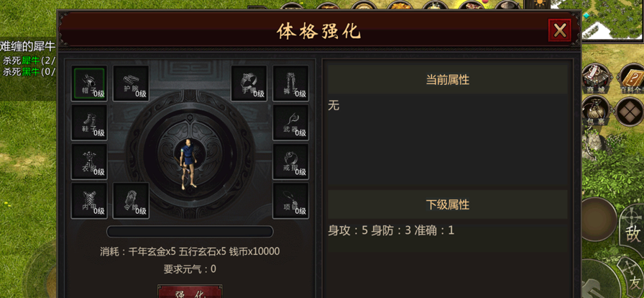Open the 包裹 inventory bag

(597, 111)
